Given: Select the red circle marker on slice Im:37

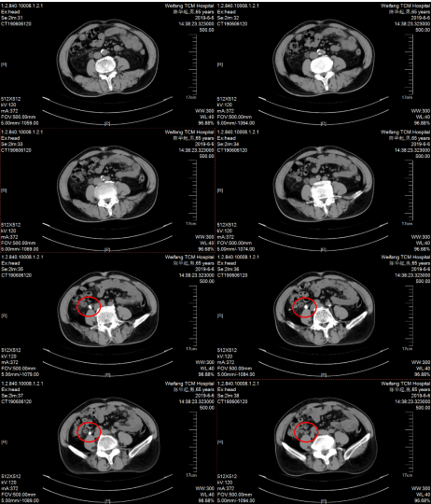Looking at the screenshot, I should coord(89,432).
